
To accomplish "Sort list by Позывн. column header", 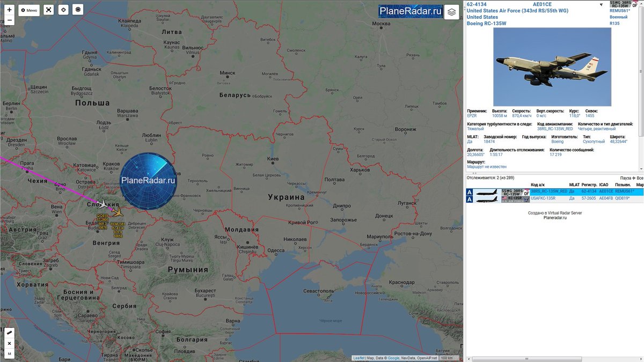I will [x=623, y=185].
